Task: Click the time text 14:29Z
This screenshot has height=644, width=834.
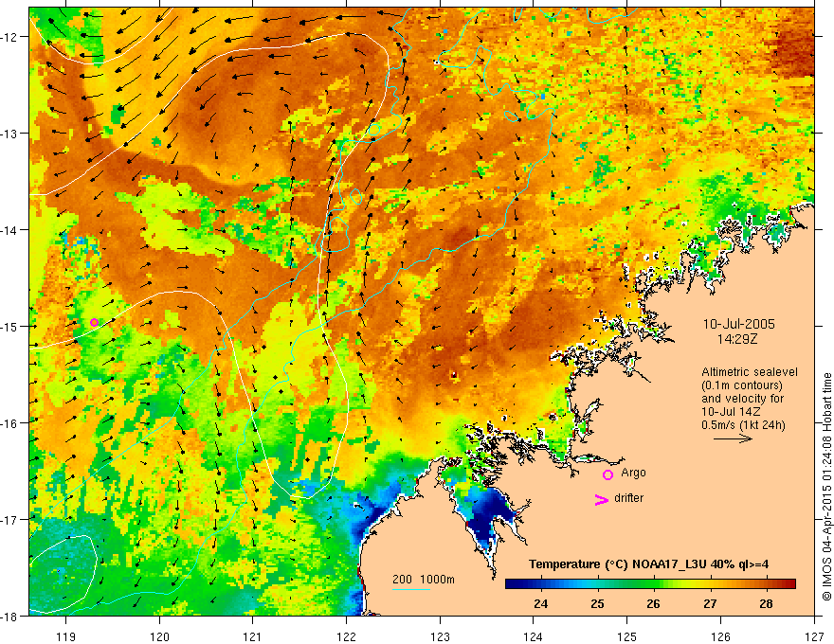Action: pyautogui.click(x=737, y=339)
